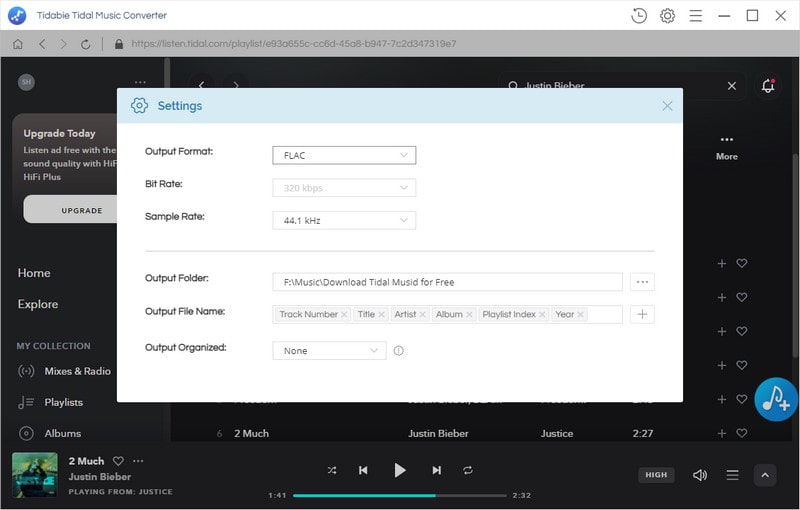Click the Tidal playlist URL address field
Image resolution: width=800 pixels, height=510 pixels.
point(294,44)
